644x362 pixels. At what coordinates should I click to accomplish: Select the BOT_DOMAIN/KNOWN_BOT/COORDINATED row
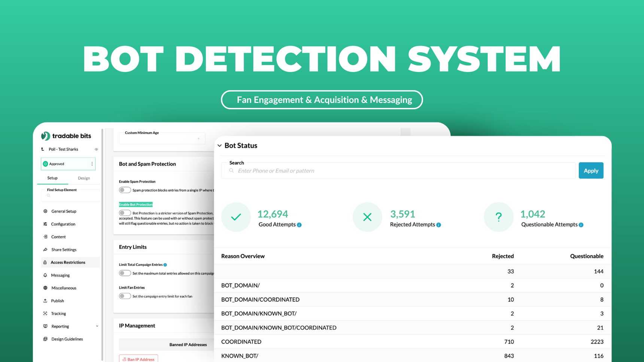click(412, 328)
